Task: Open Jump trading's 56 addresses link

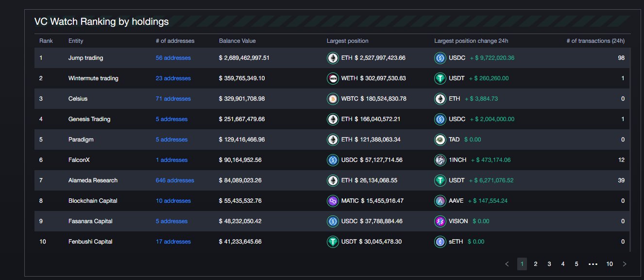Action: tap(173, 58)
